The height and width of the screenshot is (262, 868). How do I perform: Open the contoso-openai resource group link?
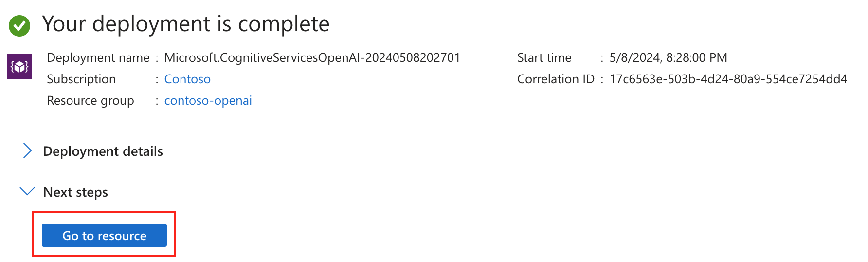pos(208,101)
